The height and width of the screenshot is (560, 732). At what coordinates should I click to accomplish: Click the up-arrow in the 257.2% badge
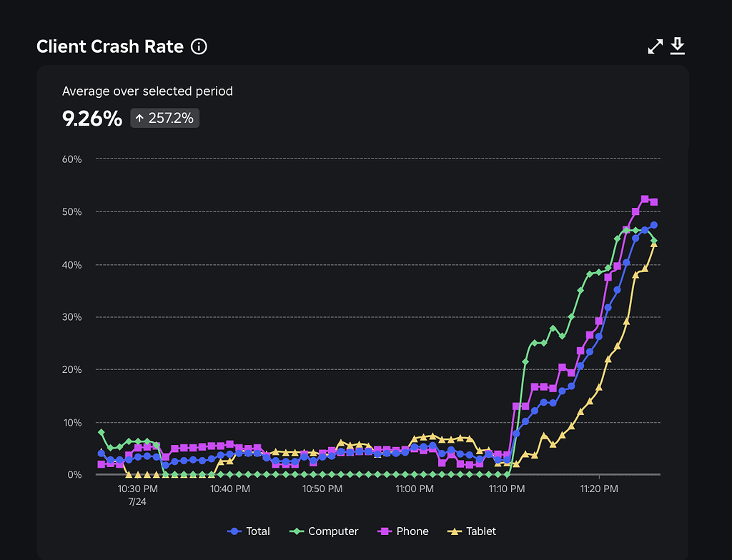tap(139, 119)
